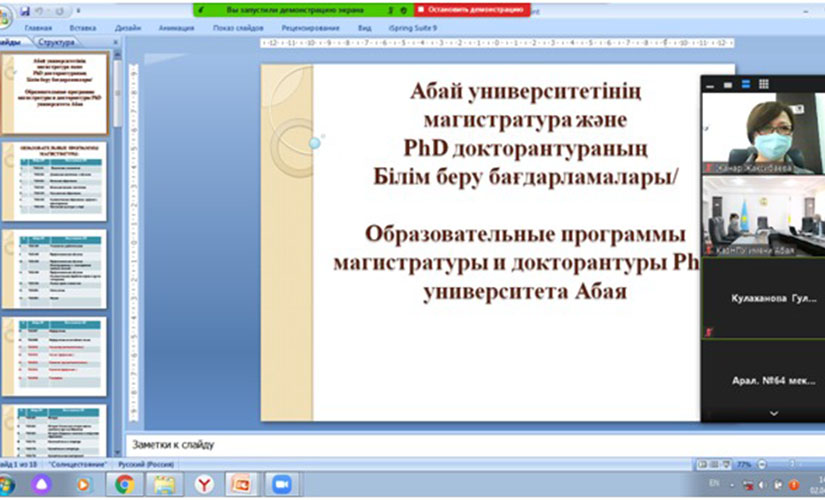
Task: Click the Redo arrow in quick access toolbar
Action: click(59, 11)
